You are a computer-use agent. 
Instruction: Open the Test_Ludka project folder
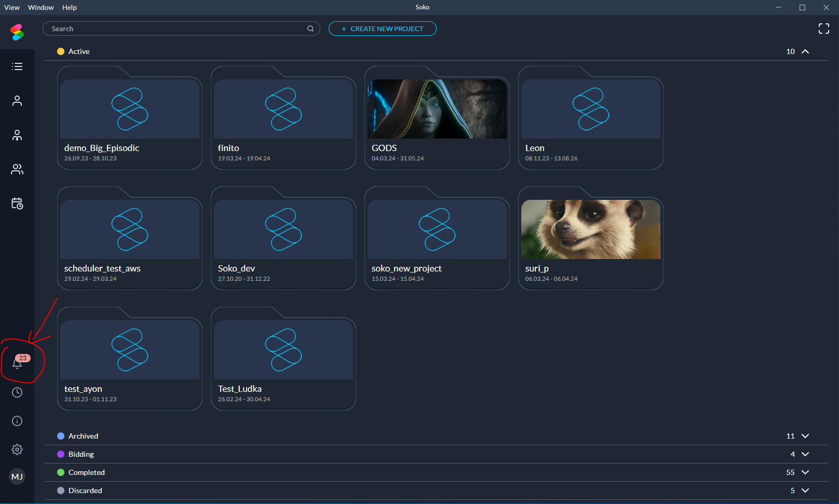pyautogui.click(x=283, y=359)
